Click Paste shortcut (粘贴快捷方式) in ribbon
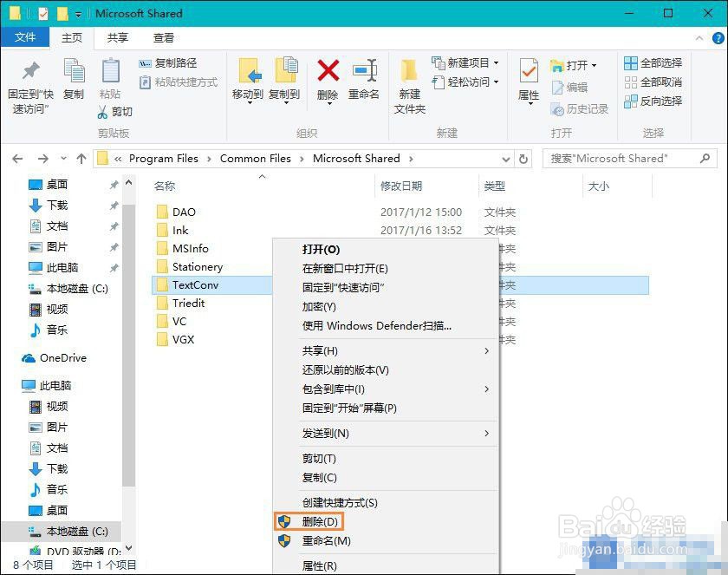Screen dimensions: 728x575 tap(179, 82)
